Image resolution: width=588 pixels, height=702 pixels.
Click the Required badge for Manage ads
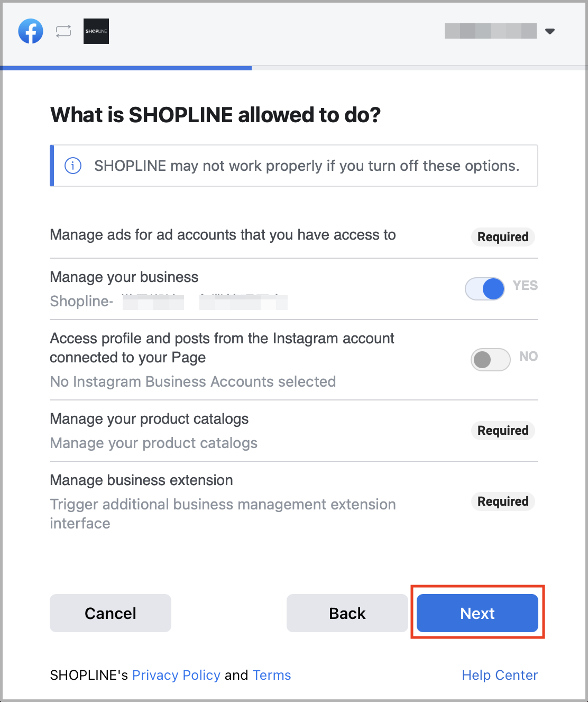point(503,236)
